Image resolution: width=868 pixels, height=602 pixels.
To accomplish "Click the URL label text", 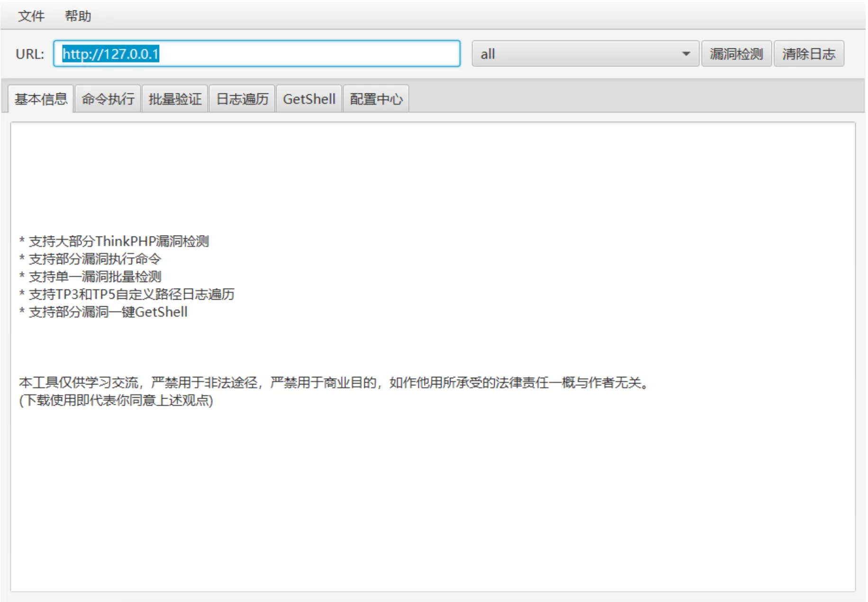I will click(x=29, y=54).
